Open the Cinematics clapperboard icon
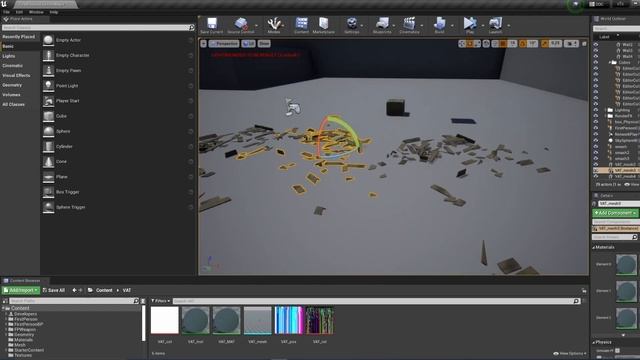 [x=409, y=23]
